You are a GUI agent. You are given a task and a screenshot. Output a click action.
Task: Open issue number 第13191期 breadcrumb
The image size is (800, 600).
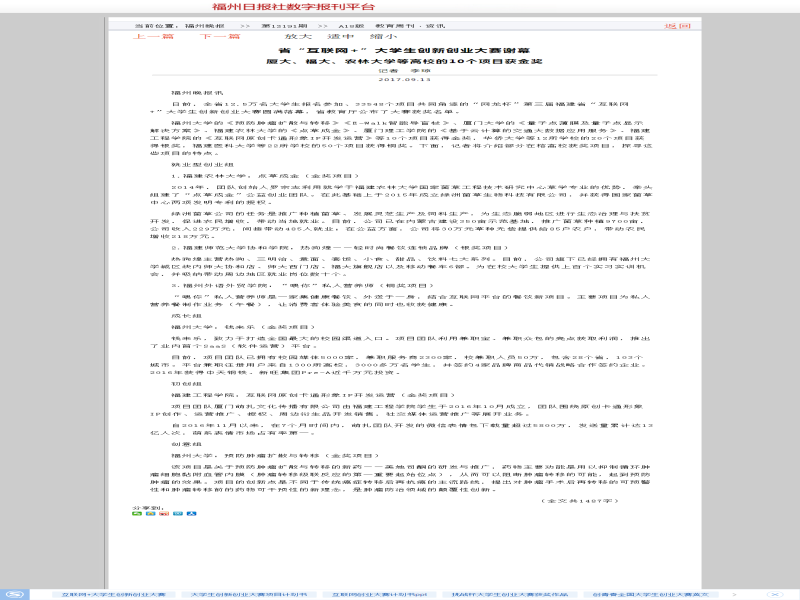coord(284,26)
